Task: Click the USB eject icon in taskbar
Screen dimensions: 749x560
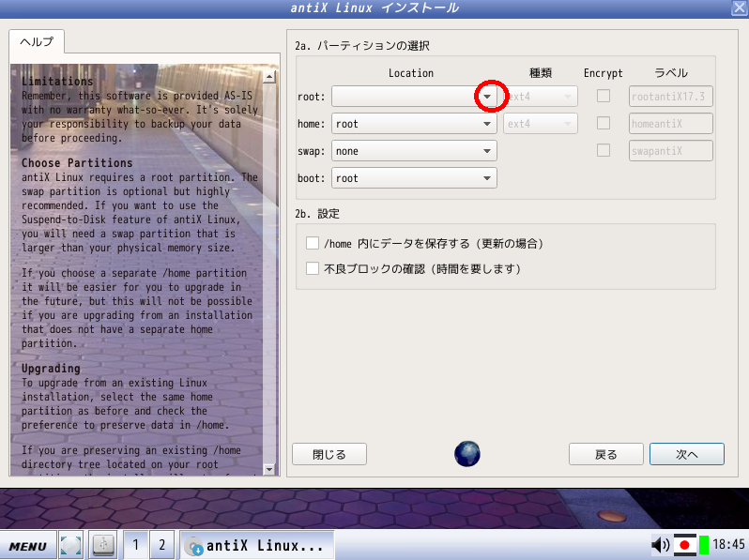Action: click(103, 545)
